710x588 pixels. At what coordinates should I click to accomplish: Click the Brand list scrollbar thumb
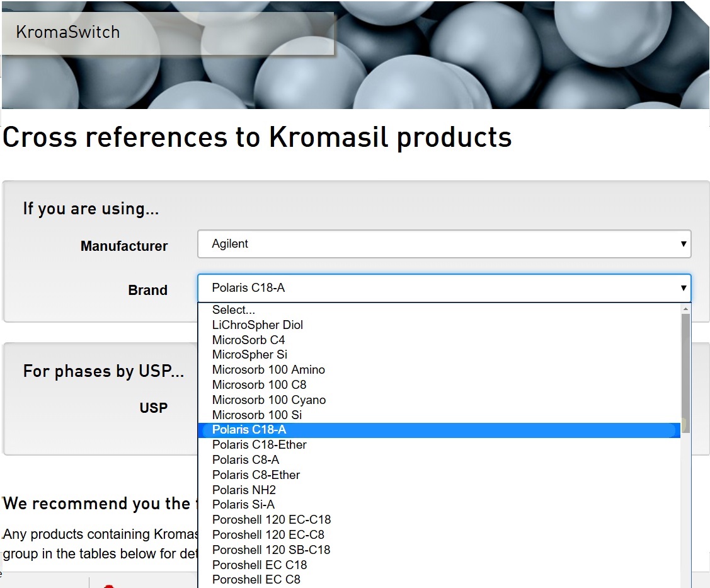(685, 373)
